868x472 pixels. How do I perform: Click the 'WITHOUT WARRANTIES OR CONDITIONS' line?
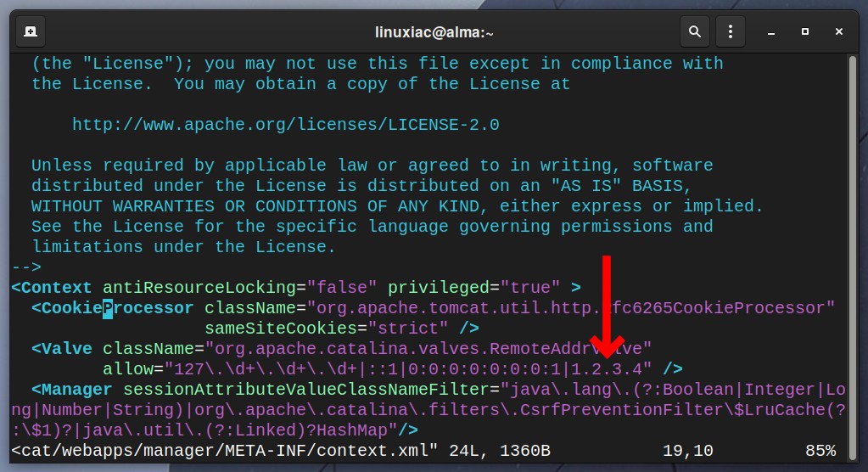click(397, 206)
